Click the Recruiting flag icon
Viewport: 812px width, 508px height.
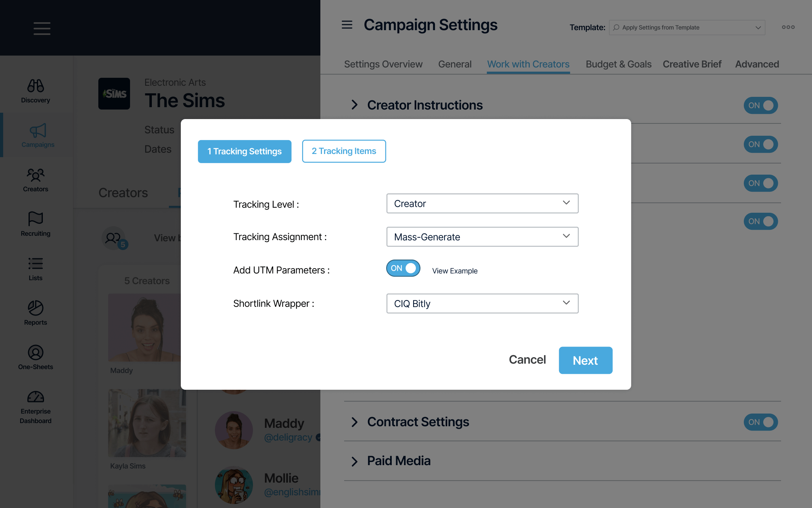[36, 219]
